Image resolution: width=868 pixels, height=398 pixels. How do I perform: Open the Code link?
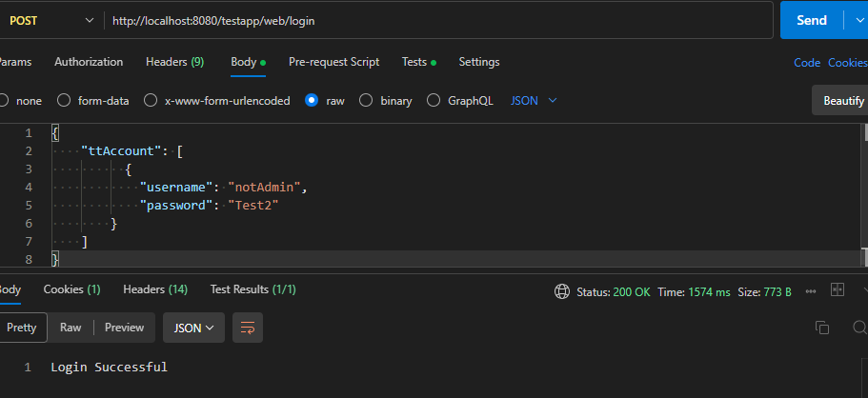pyautogui.click(x=806, y=63)
